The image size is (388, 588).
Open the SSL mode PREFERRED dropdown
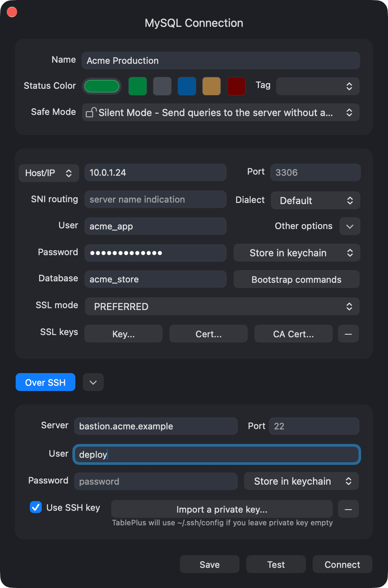click(222, 306)
